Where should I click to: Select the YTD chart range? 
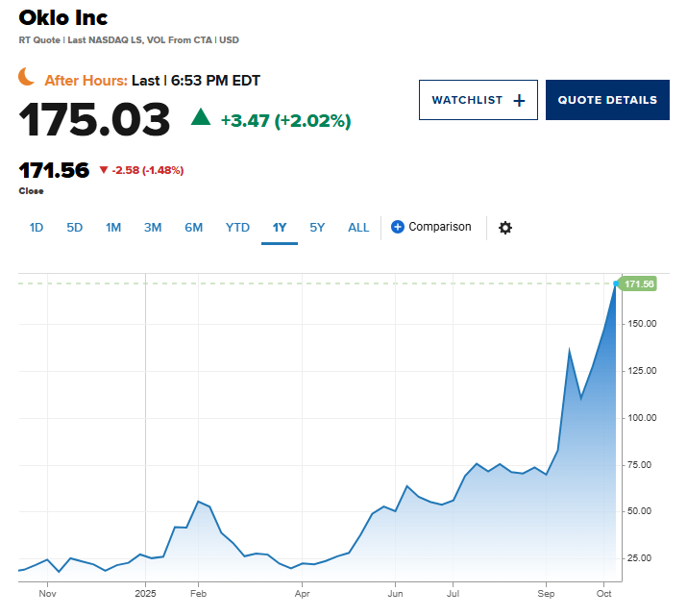tap(237, 228)
